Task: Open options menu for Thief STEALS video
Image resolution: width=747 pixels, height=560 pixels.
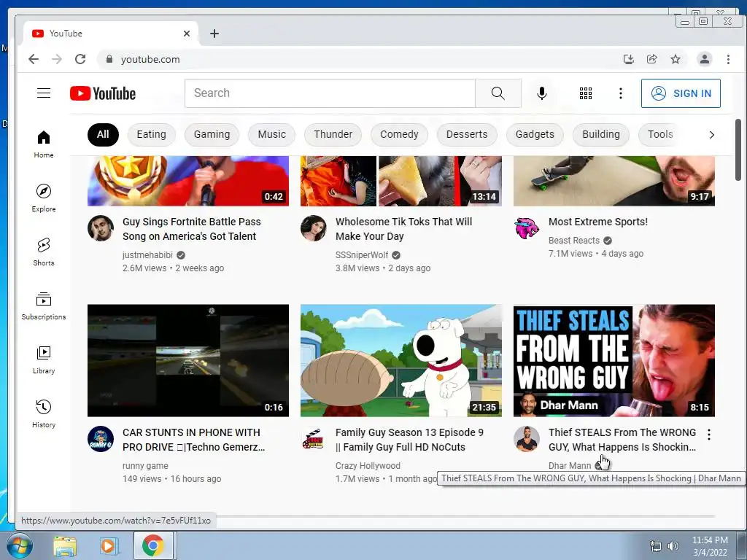Action: 709,435
